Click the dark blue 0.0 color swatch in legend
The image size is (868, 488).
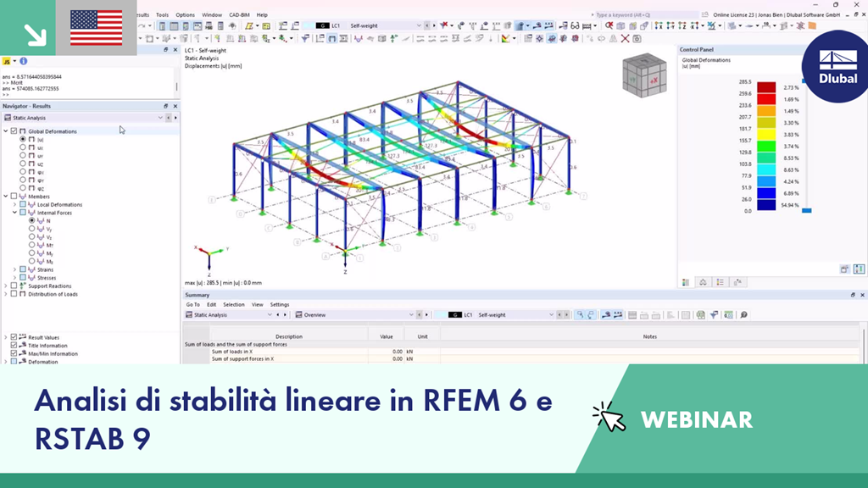click(x=766, y=205)
